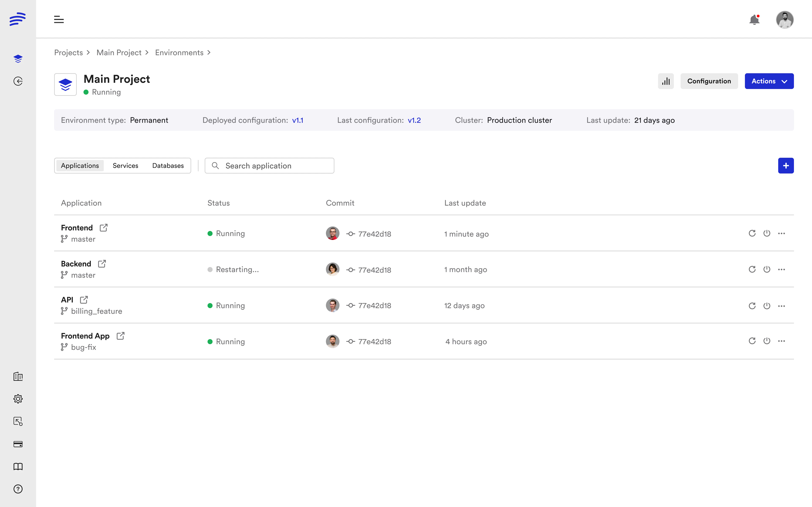The image size is (812, 507).
Task: Collapse the sidebar with the hamburger menu
Action: [x=59, y=19]
